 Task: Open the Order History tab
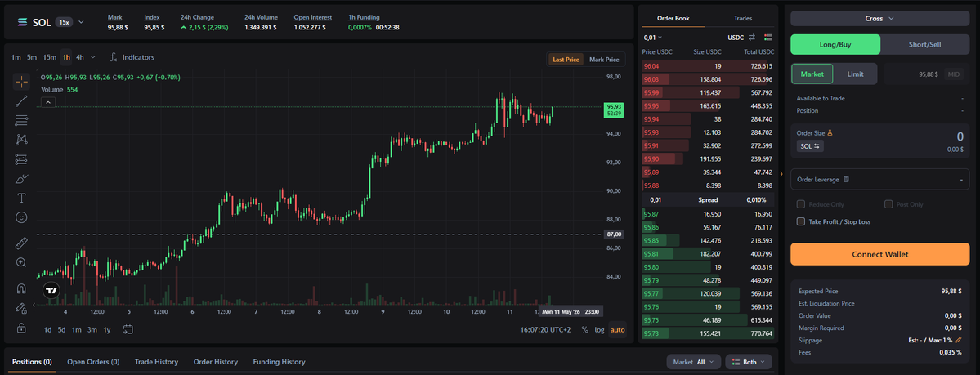point(216,362)
